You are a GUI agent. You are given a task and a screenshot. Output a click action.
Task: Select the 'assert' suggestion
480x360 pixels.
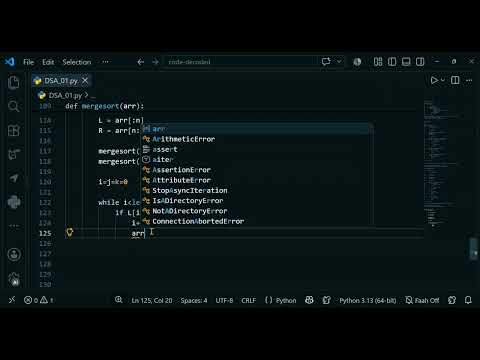click(x=257, y=149)
